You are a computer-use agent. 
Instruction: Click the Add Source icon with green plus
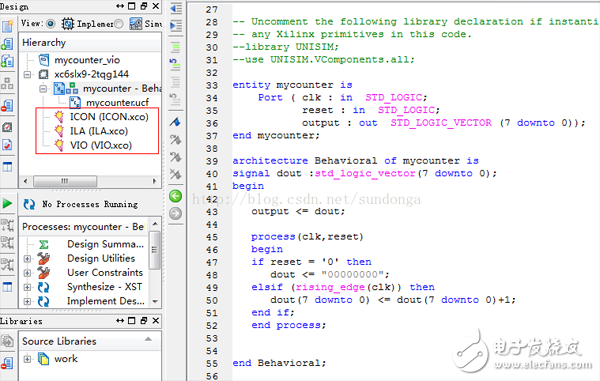click(7, 44)
